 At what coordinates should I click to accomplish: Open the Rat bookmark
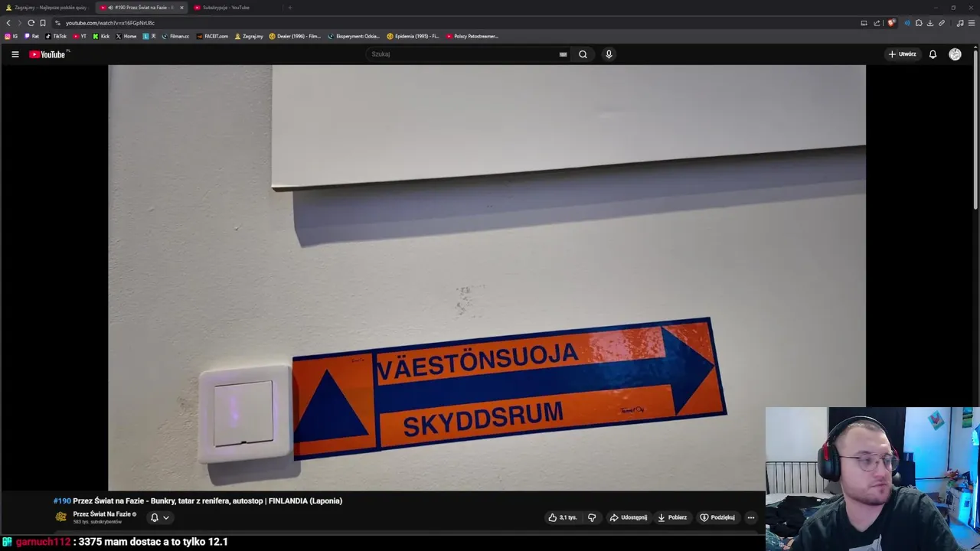[31, 36]
